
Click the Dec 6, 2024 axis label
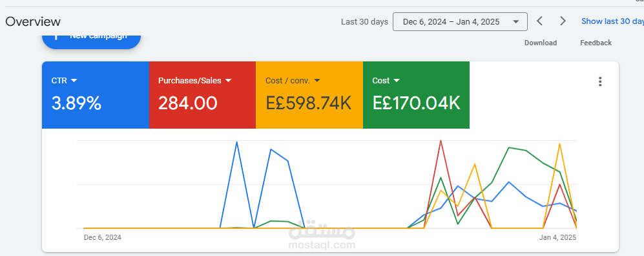(x=102, y=237)
